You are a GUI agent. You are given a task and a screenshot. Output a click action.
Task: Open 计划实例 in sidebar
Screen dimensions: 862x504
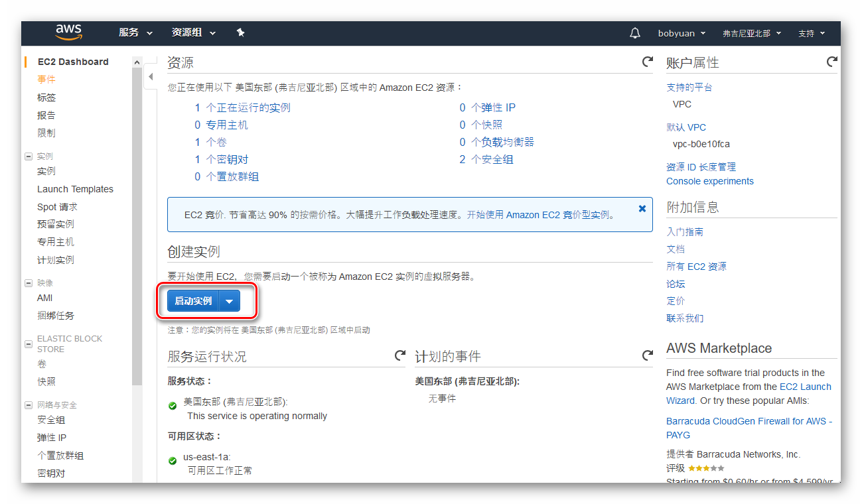click(x=56, y=260)
